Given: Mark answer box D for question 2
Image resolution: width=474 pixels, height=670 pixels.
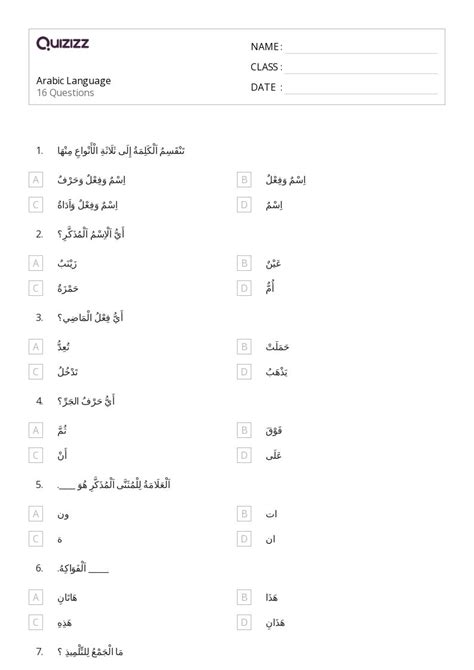Looking at the screenshot, I should [244, 288].
